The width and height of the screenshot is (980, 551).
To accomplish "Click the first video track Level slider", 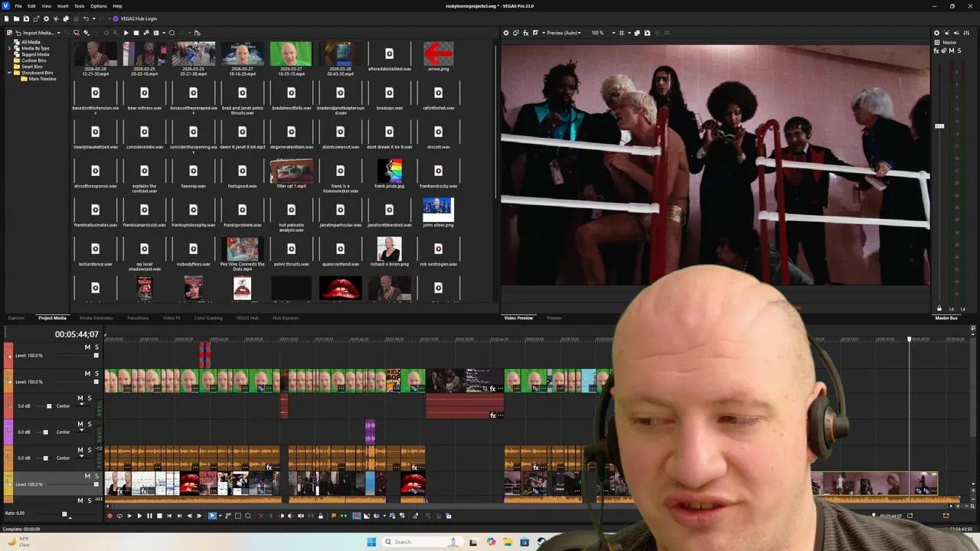I will pos(96,356).
